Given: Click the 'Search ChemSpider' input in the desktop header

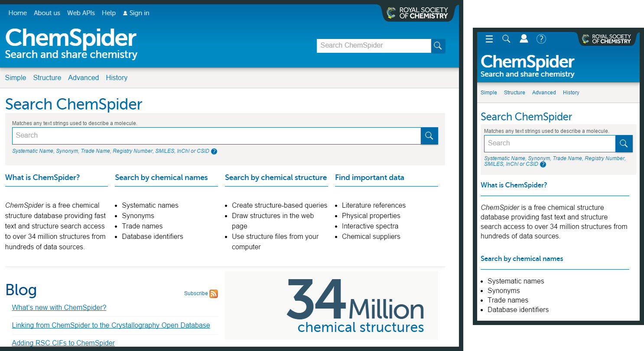Looking at the screenshot, I should pos(374,45).
